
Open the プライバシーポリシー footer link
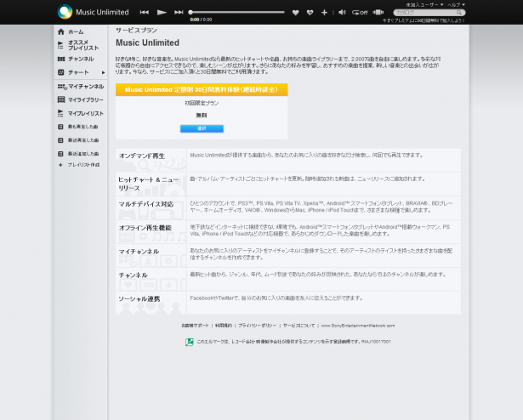tap(257, 326)
